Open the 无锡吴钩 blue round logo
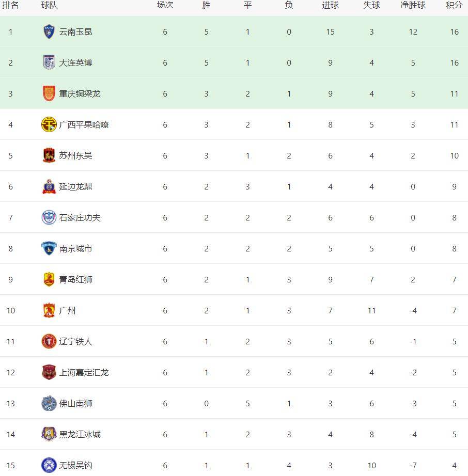This screenshot has height=476, width=468. pos(49,465)
